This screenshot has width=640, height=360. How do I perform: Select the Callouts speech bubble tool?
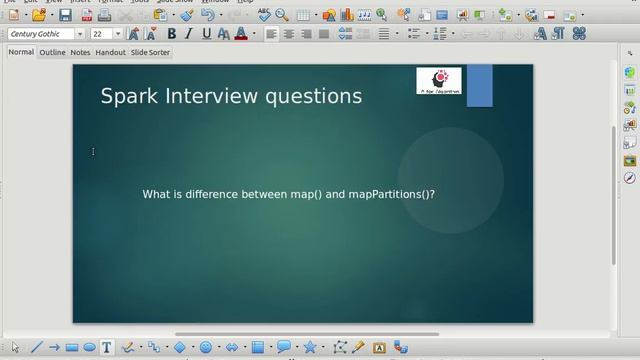pos(284,347)
